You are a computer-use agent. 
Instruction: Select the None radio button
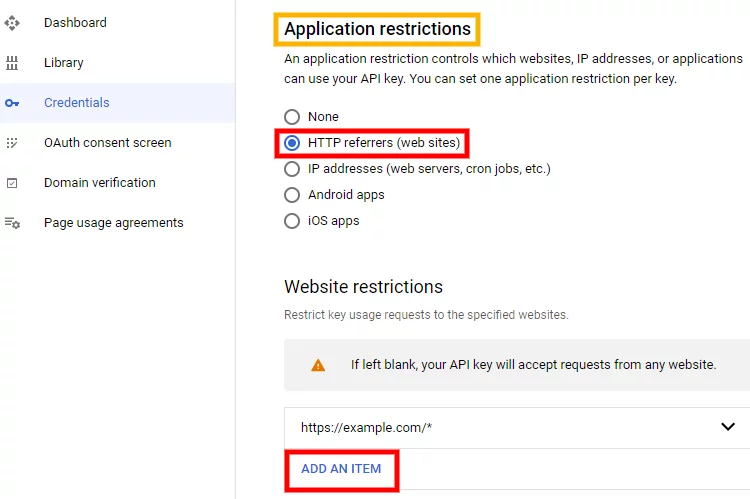coord(292,117)
